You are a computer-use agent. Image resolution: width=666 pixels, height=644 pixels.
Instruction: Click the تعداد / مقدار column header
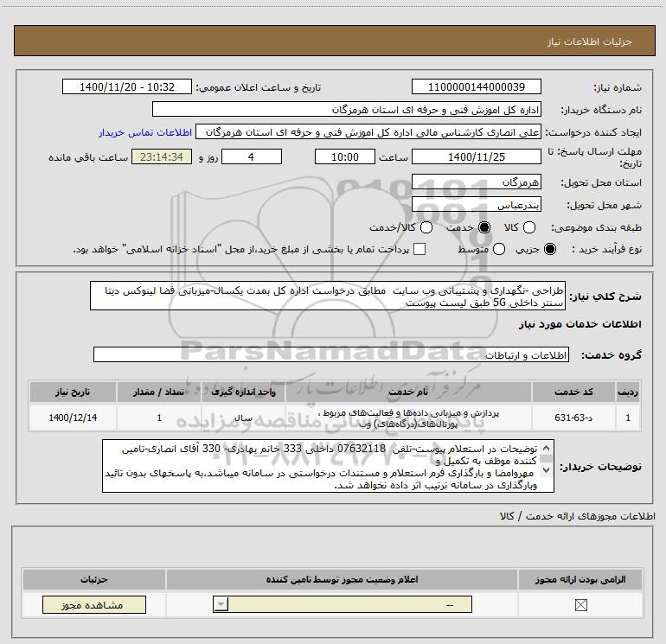159,392
